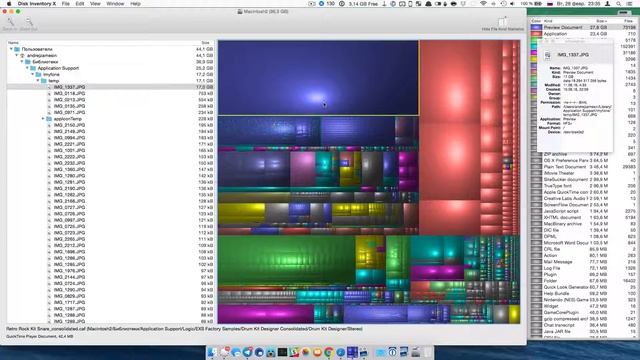This screenshot has height=360, width=640.
Task: Open the File menu
Action: [x=65, y=4]
